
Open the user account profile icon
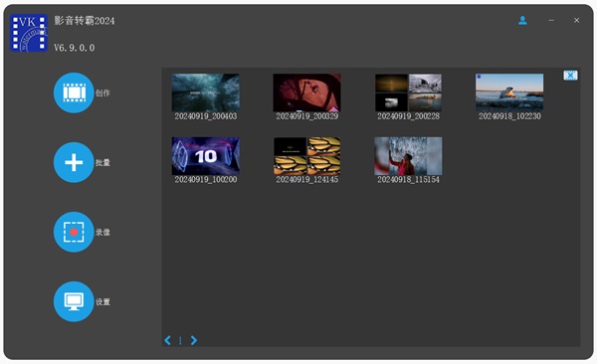pyautogui.click(x=522, y=20)
